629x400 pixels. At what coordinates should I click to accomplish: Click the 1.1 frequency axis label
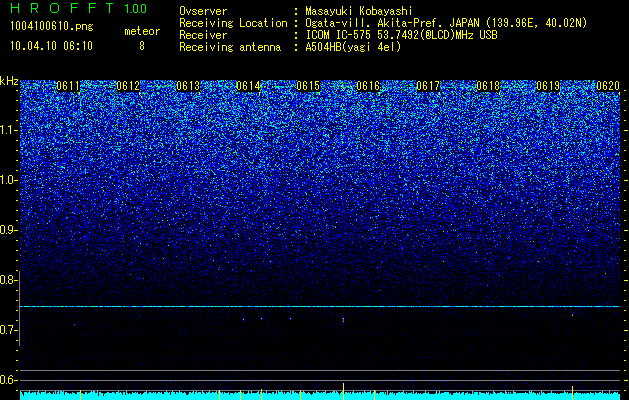click(x=9, y=130)
